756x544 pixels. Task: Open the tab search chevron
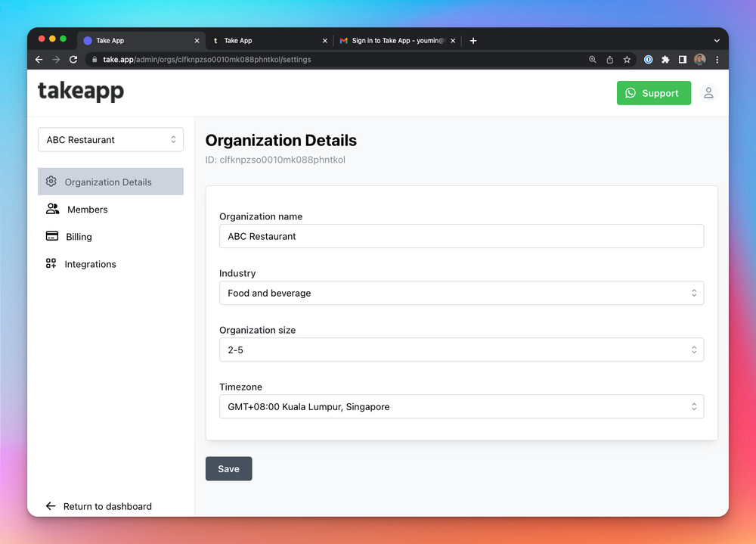[x=717, y=41]
